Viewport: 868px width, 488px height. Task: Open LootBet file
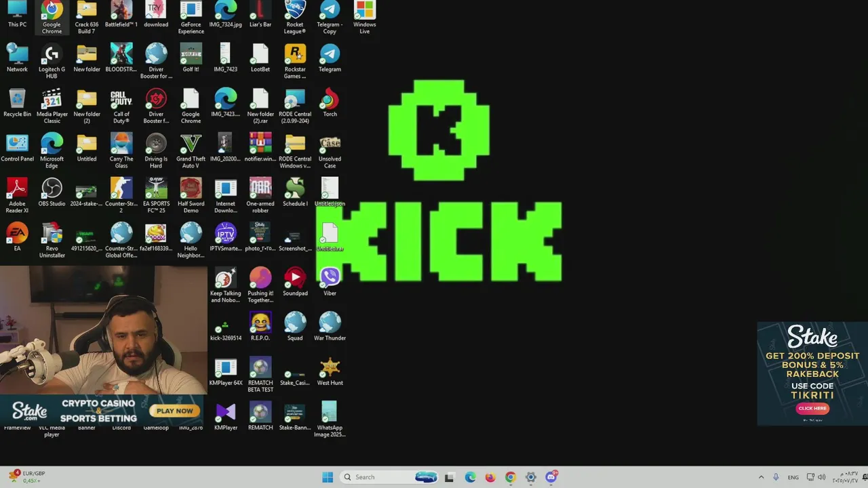pyautogui.click(x=260, y=58)
